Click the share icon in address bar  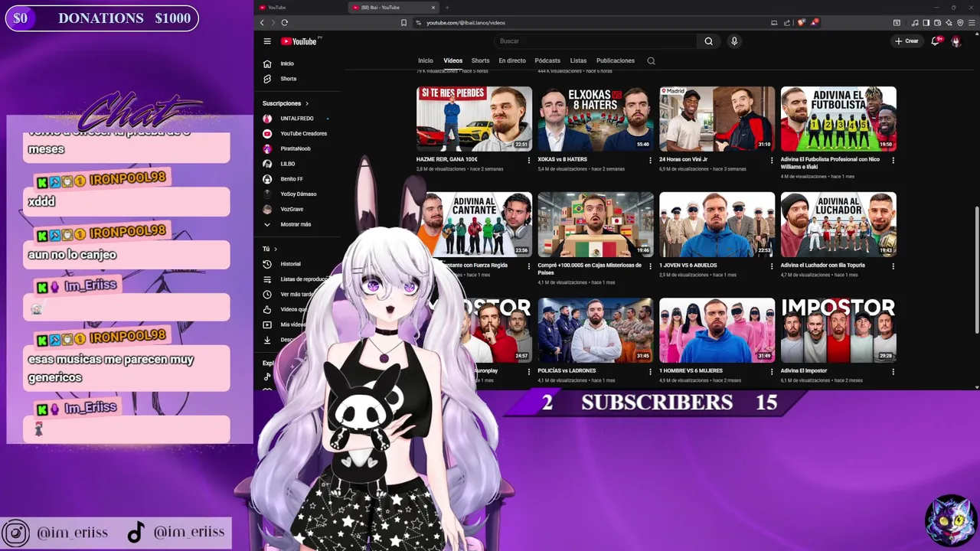787,23
